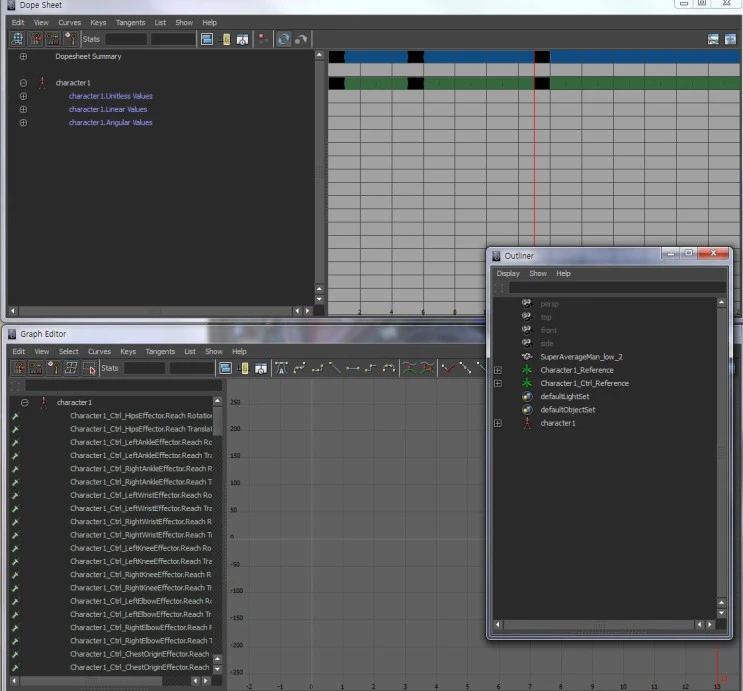This screenshot has height=691, width=743.
Task: Collapse character1 node in Graph Editor outliner
Action: [x=24, y=402]
